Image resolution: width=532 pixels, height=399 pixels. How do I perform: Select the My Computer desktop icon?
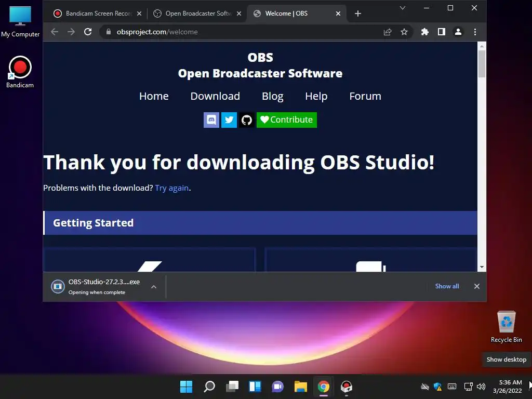pyautogui.click(x=20, y=21)
